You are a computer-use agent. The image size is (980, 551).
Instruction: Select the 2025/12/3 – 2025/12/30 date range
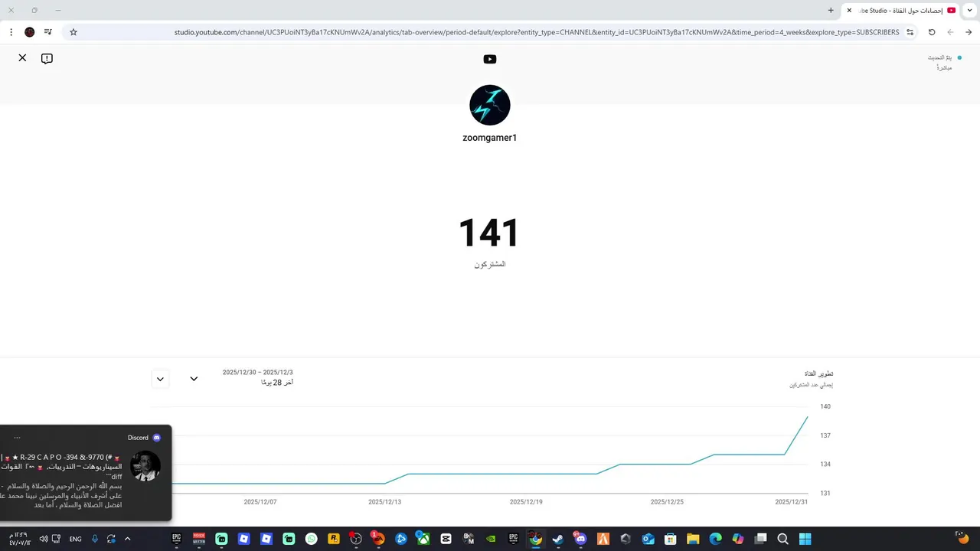point(257,373)
